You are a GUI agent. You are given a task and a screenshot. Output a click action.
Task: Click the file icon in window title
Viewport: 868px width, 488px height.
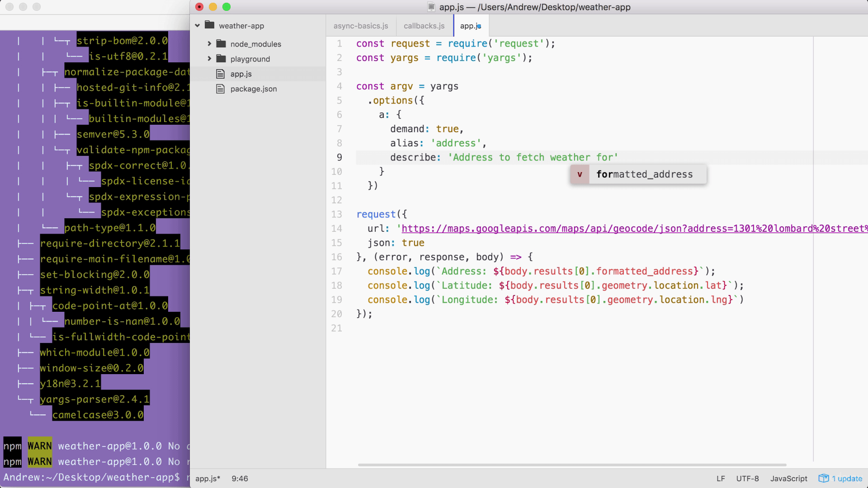pyautogui.click(x=431, y=7)
